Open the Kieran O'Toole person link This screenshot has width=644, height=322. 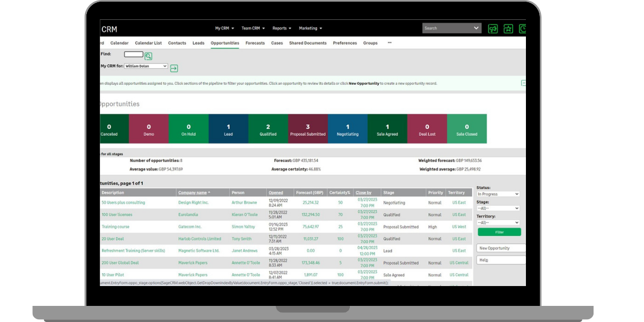pos(245,215)
